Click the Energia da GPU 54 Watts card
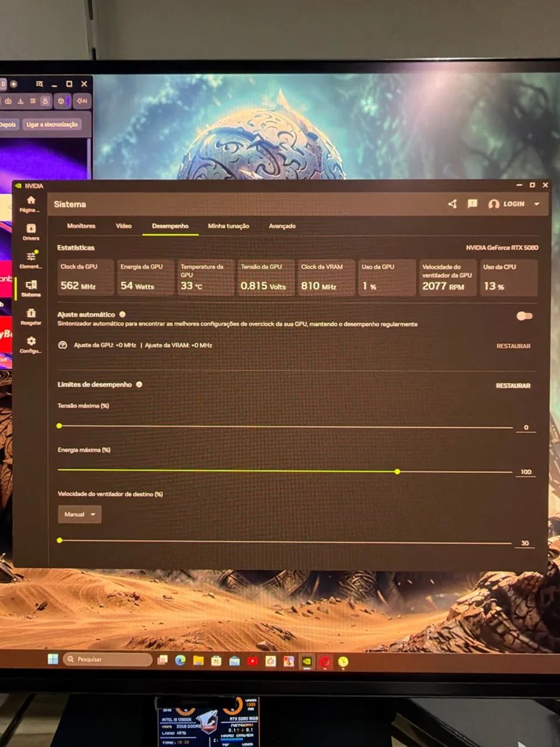This screenshot has height=747, width=560. [145, 277]
